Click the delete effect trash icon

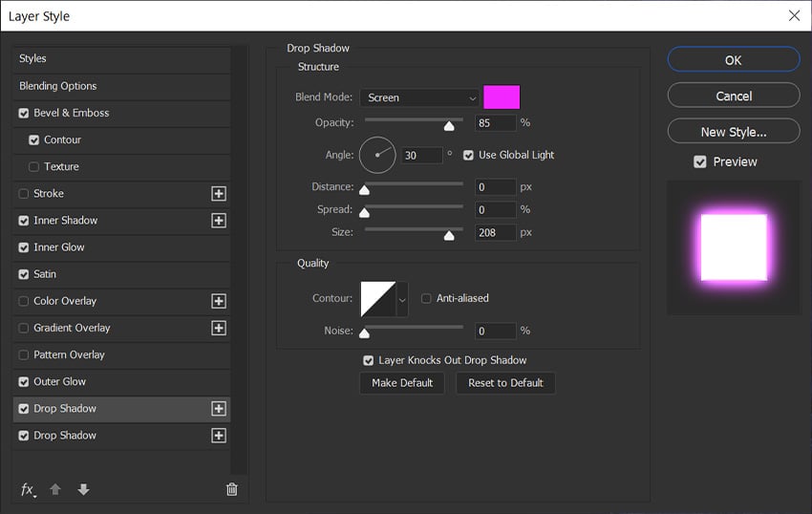pos(231,489)
